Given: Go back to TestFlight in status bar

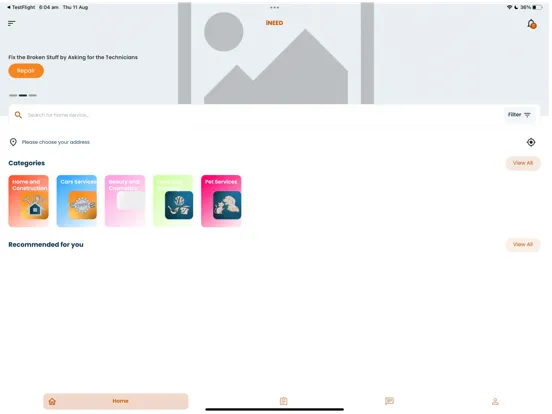Looking at the screenshot, I should click(21, 7).
